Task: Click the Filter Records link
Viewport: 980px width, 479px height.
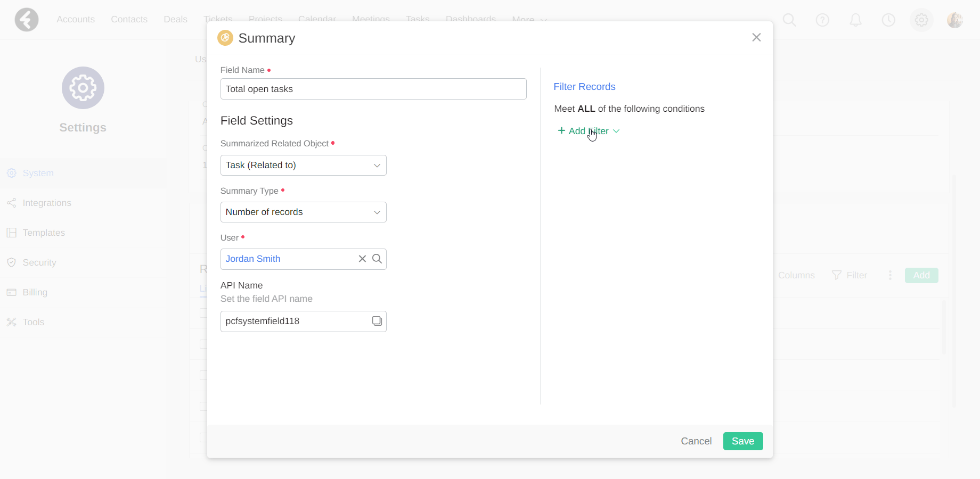Action: pos(584,87)
